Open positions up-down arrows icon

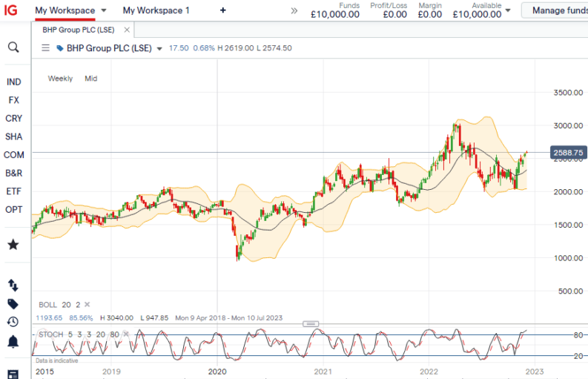click(13, 286)
